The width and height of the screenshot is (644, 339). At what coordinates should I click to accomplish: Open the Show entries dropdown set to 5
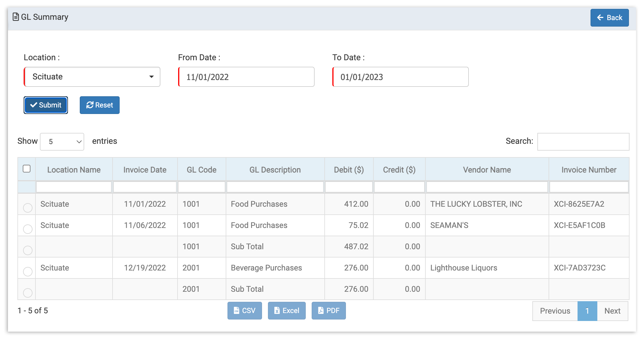(62, 141)
